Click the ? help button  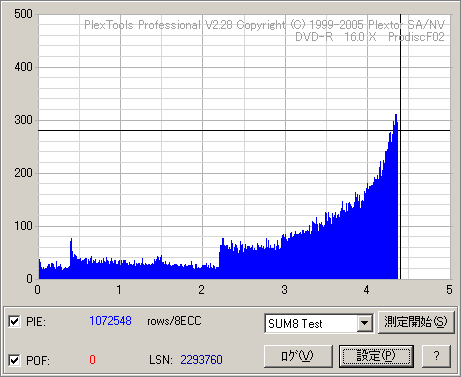pyautogui.click(x=436, y=356)
